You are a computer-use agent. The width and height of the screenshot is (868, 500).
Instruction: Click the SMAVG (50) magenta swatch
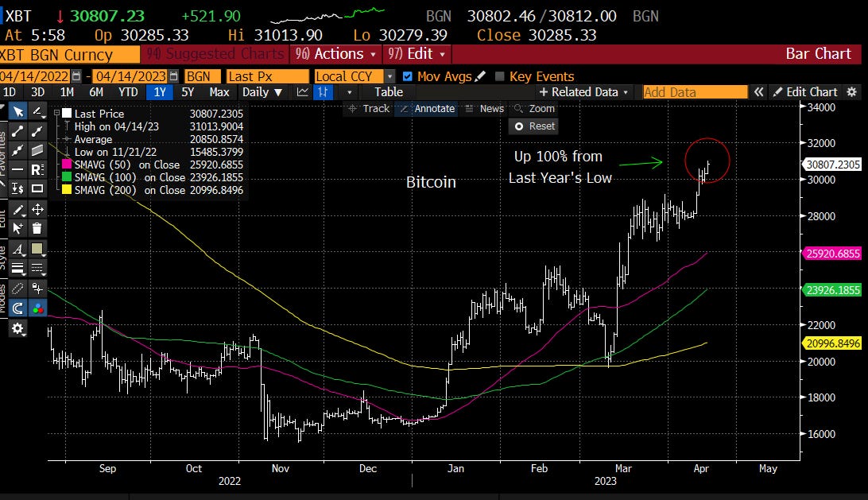[x=67, y=165]
